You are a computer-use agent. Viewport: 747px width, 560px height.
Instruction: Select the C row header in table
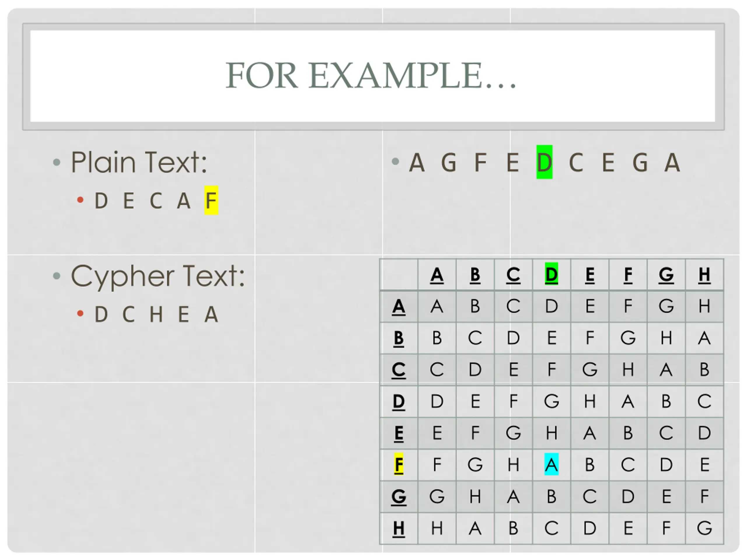(x=399, y=370)
